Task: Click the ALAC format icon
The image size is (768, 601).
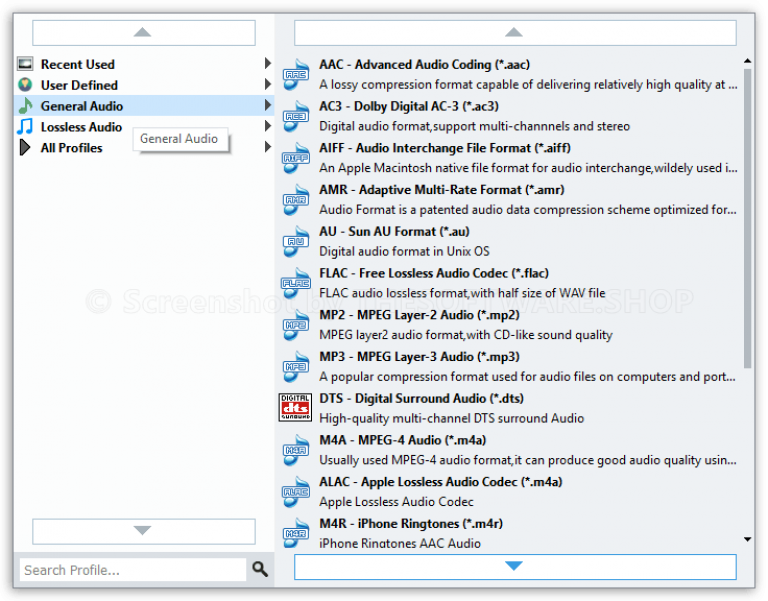Action: (x=296, y=491)
